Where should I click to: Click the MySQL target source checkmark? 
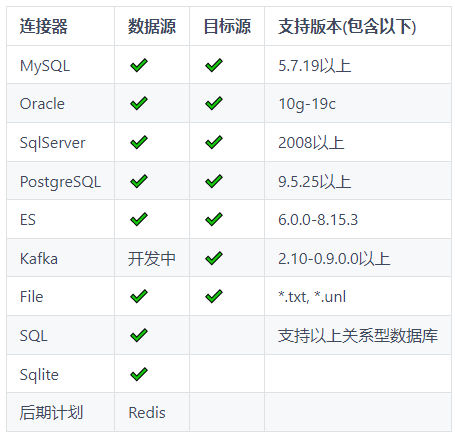click(x=214, y=65)
